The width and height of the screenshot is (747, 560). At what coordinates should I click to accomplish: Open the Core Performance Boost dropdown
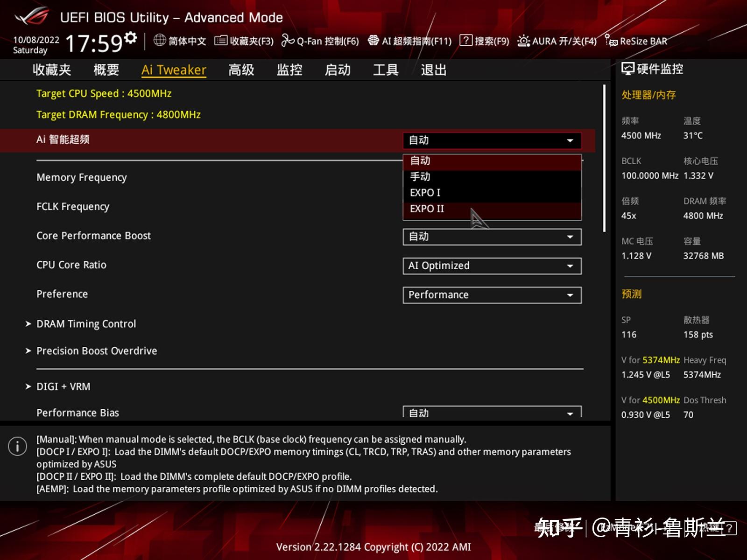pyautogui.click(x=492, y=237)
